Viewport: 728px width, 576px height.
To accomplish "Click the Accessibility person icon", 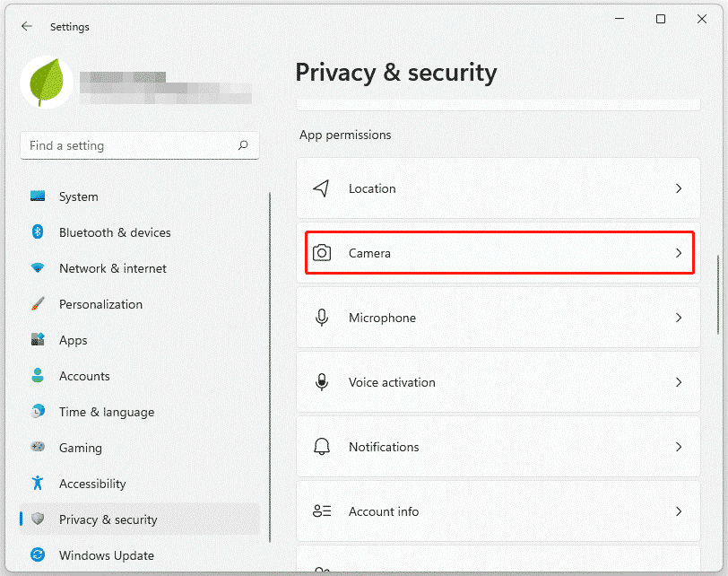I will click(x=38, y=484).
